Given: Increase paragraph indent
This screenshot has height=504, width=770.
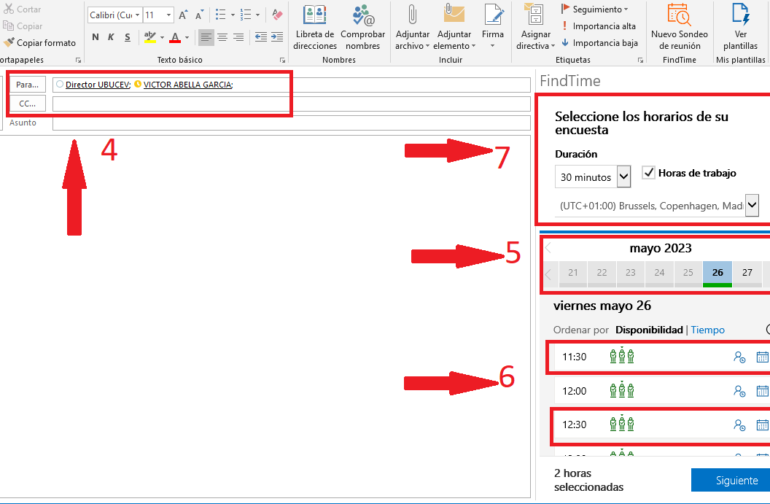Looking at the screenshot, I should (x=277, y=37).
